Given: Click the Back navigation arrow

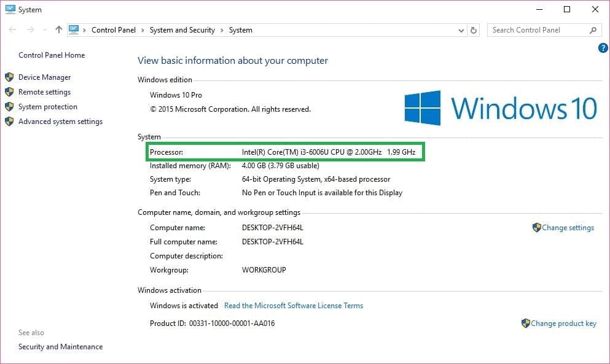Looking at the screenshot, I should point(12,29).
